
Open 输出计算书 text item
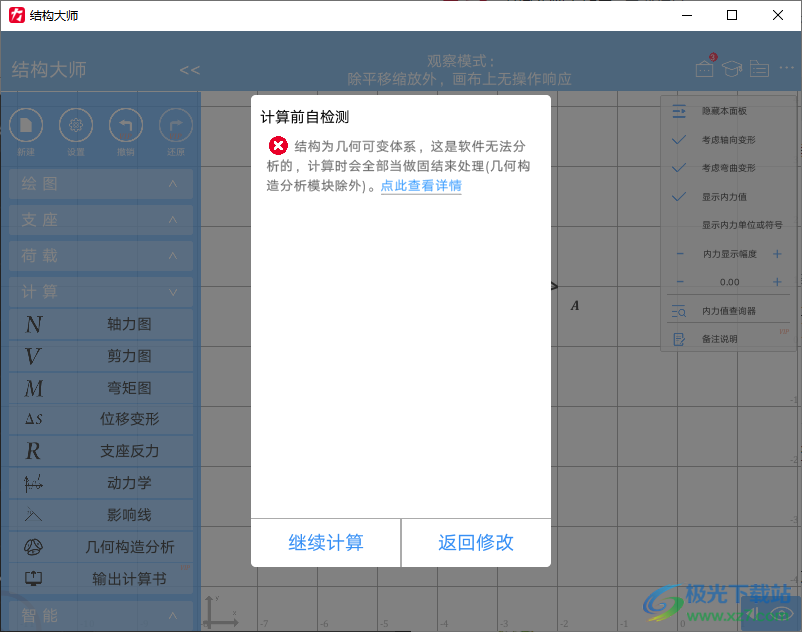pyautogui.click(x=129, y=579)
